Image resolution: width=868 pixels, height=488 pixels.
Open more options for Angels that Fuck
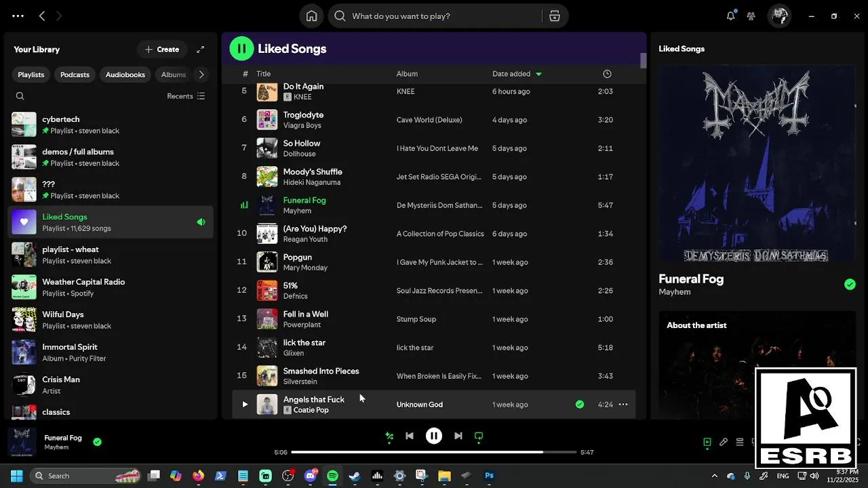click(623, 405)
